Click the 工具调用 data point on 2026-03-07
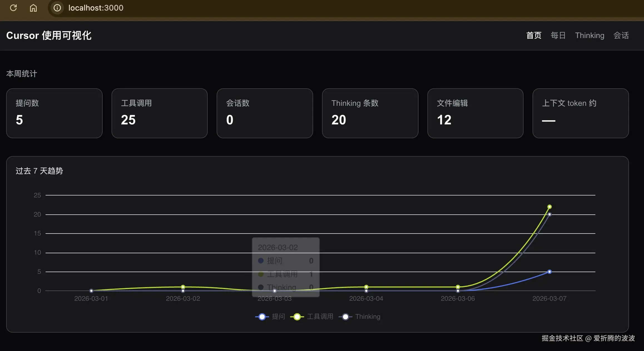The width and height of the screenshot is (644, 351). 549,207
